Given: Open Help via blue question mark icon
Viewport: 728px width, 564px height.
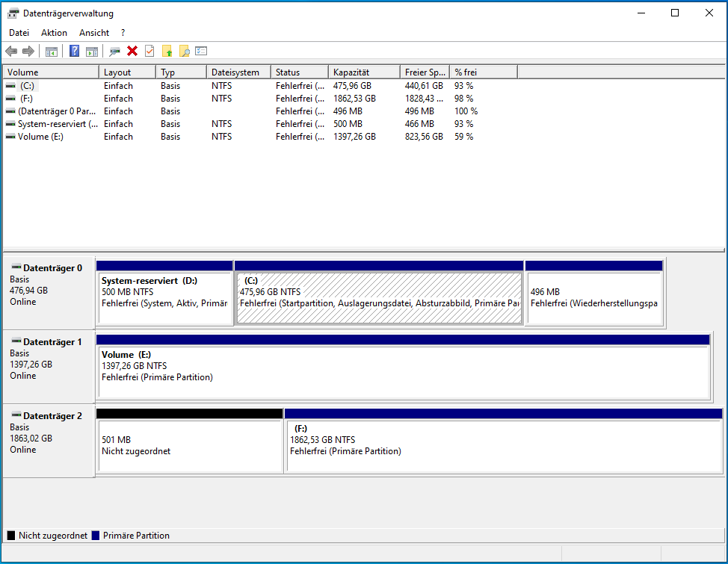Looking at the screenshot, I should point(74,51).
